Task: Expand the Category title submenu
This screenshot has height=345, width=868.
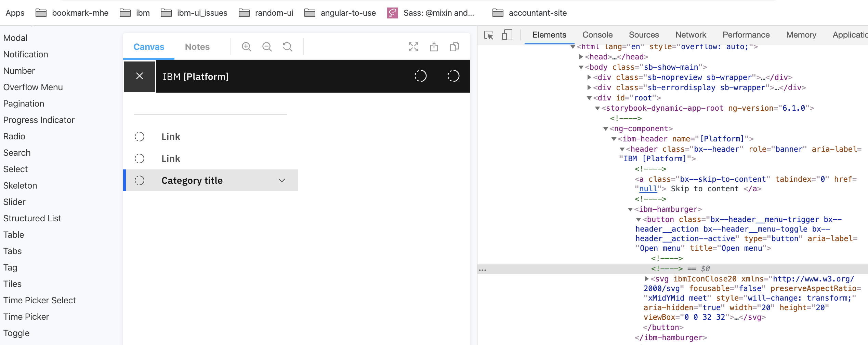Action: [x=281, y=180]
